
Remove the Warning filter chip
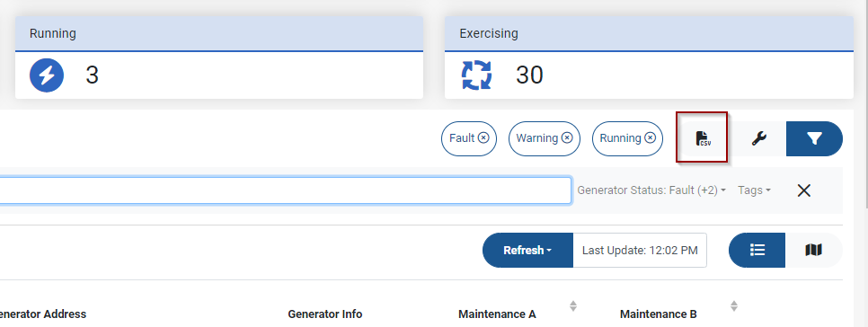[x=567, y=137]
